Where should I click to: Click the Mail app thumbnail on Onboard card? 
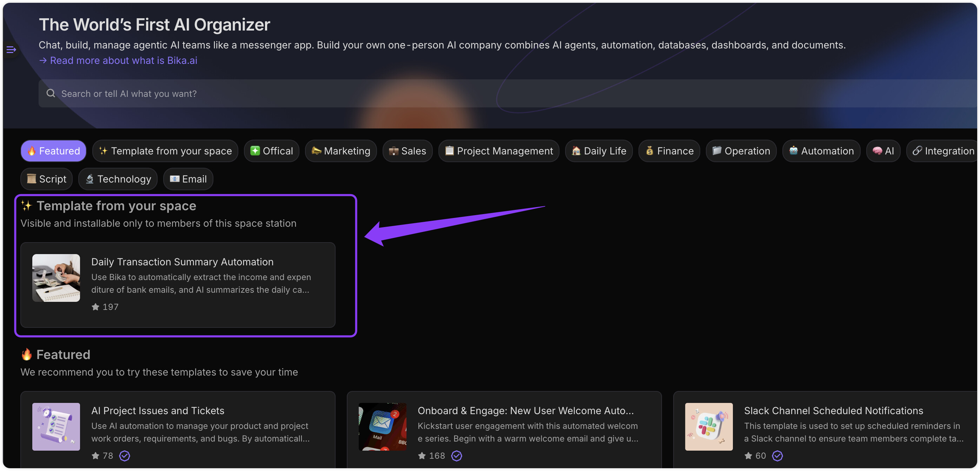[382, 427]
